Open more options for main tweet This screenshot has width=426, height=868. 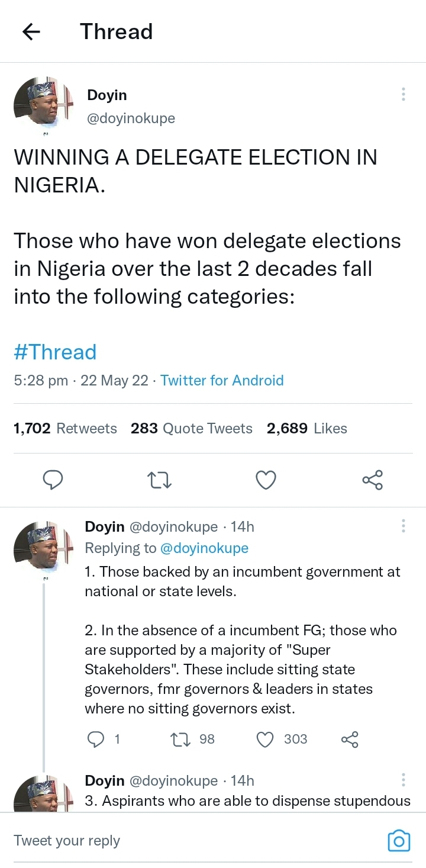(403, 95)
